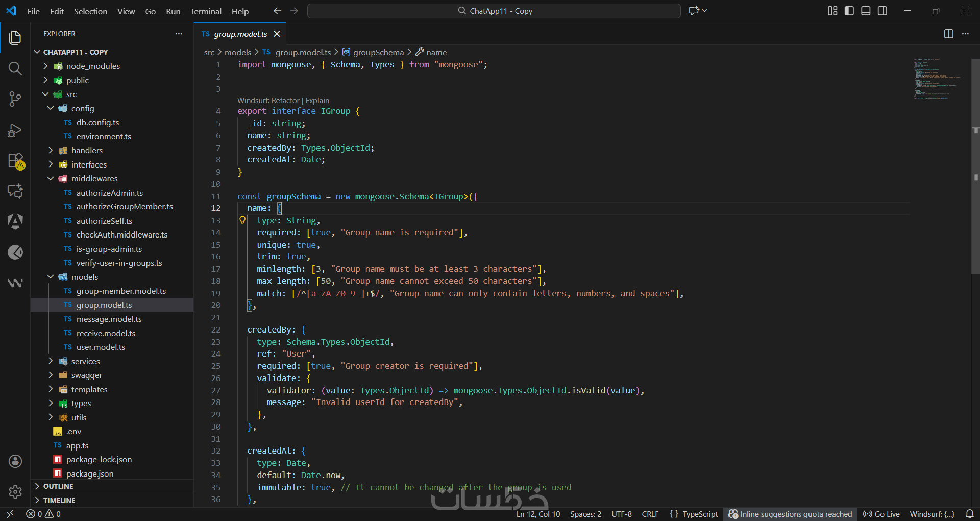
Task: Split the editor to the right
Action: tap(948, 34)
